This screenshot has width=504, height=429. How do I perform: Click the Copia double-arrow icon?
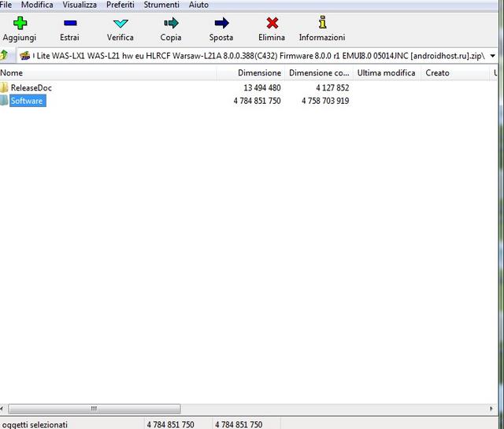point(171,23)
